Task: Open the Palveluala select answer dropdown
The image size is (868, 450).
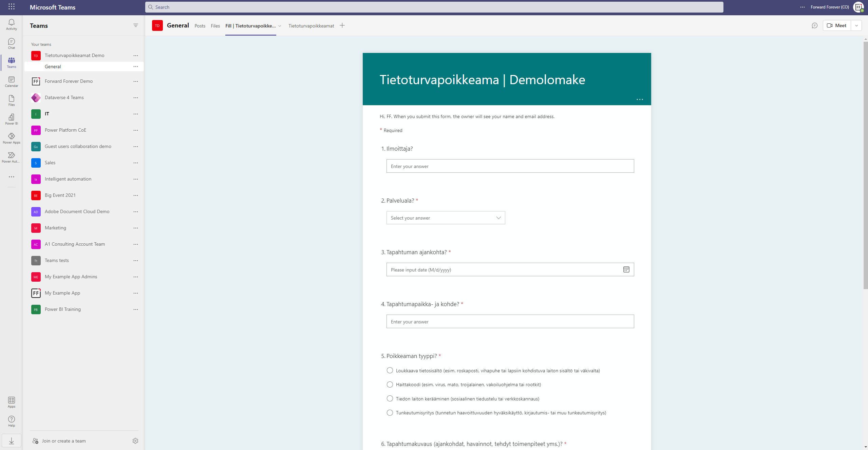Action: click(x=446, y=218)
